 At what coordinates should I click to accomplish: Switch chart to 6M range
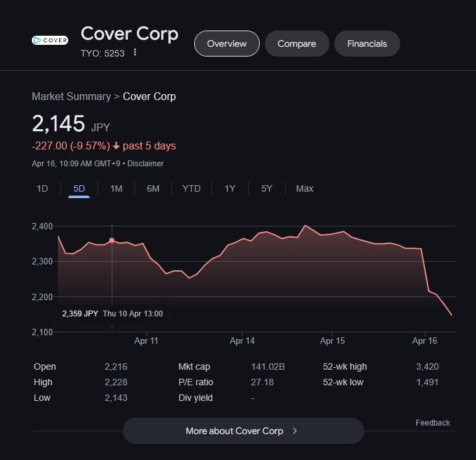click(153, 188)
